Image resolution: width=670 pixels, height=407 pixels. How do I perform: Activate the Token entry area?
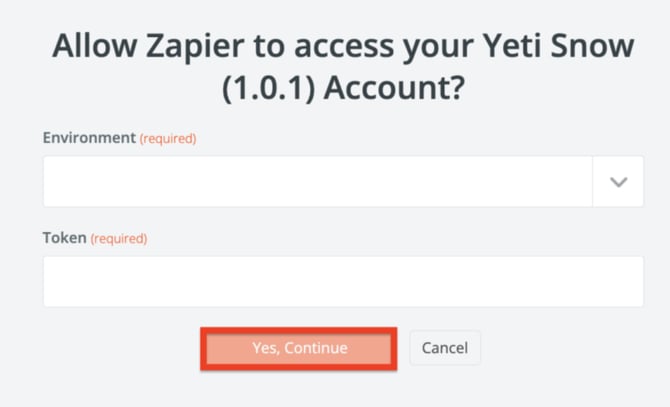point(343,281)
